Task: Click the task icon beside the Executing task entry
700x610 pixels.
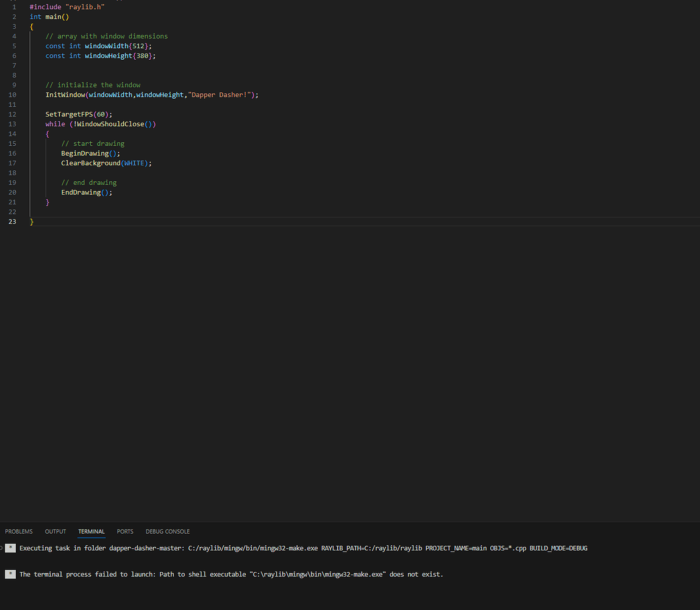Action: pos(10,548)
